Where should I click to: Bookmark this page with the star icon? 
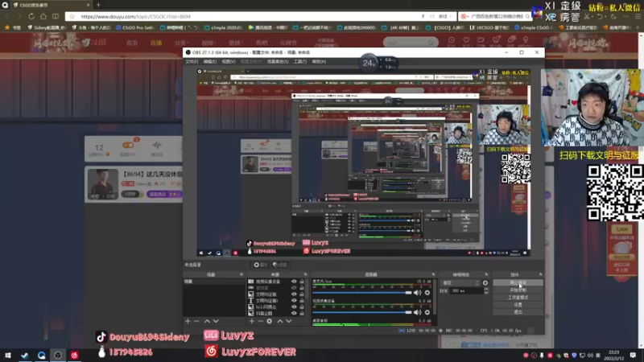click(72, 16)
